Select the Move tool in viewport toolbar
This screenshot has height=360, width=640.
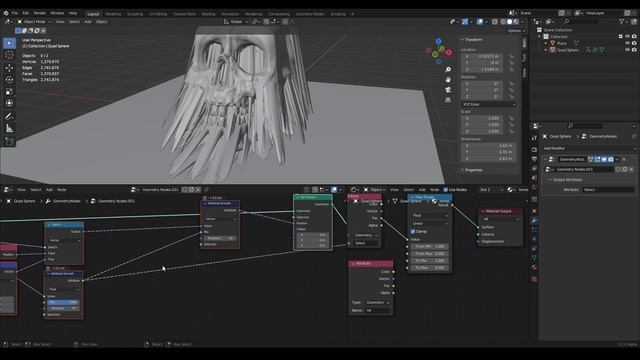point(9,68)
